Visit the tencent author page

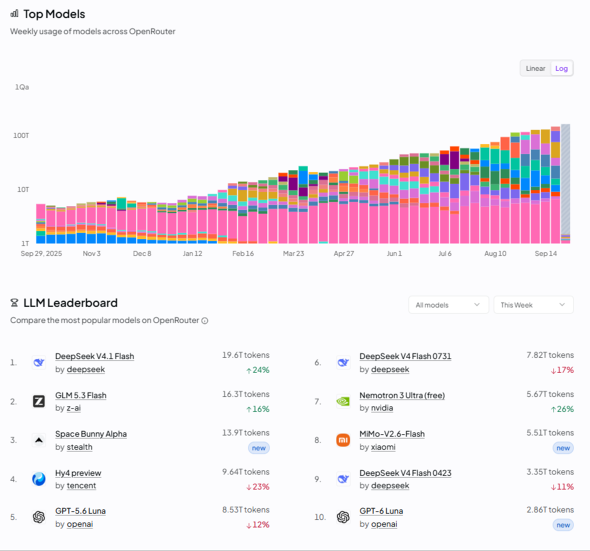[81, 486]
